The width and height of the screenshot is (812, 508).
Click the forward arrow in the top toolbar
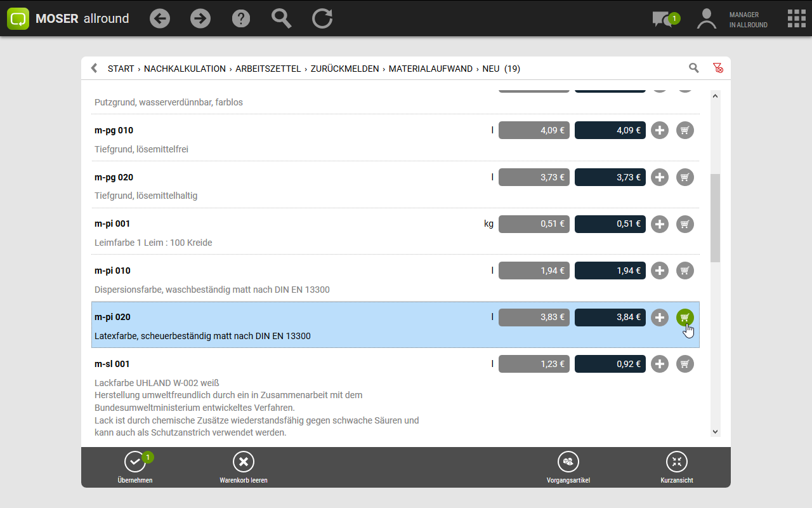200,18
